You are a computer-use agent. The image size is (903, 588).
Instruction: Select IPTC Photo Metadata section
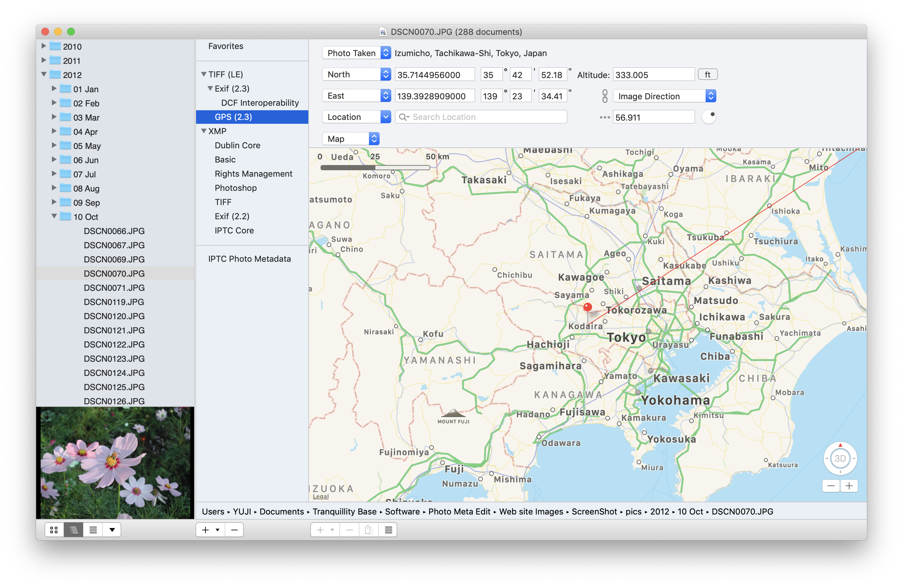click(x=250, y=259)
